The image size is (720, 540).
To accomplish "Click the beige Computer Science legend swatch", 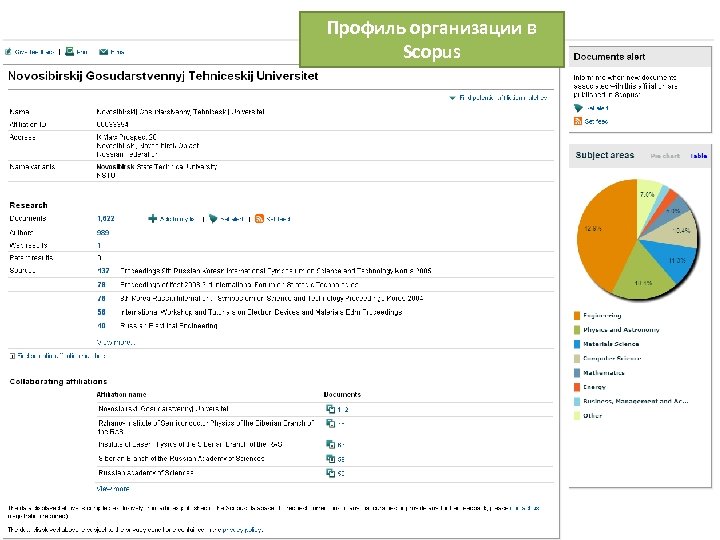I will (x=577, y=359).
